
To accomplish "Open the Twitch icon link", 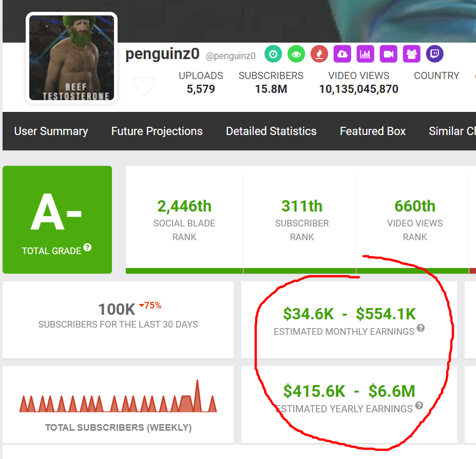I will [434, 54].
